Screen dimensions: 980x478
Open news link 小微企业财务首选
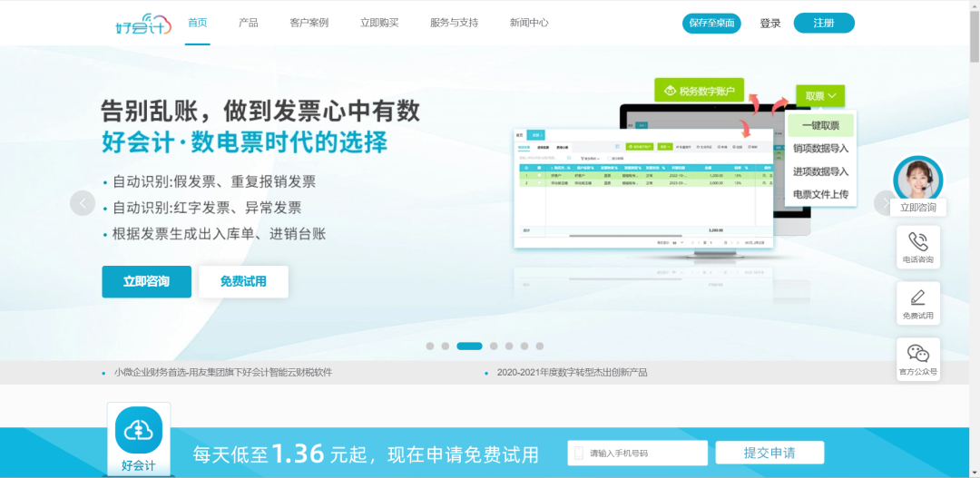pos(223,373)
